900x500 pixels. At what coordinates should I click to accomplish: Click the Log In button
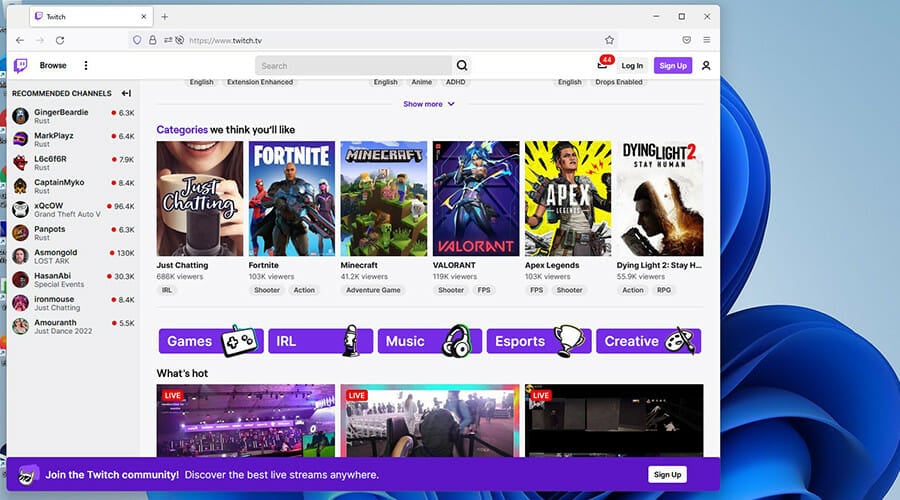[x=632, y=66]
